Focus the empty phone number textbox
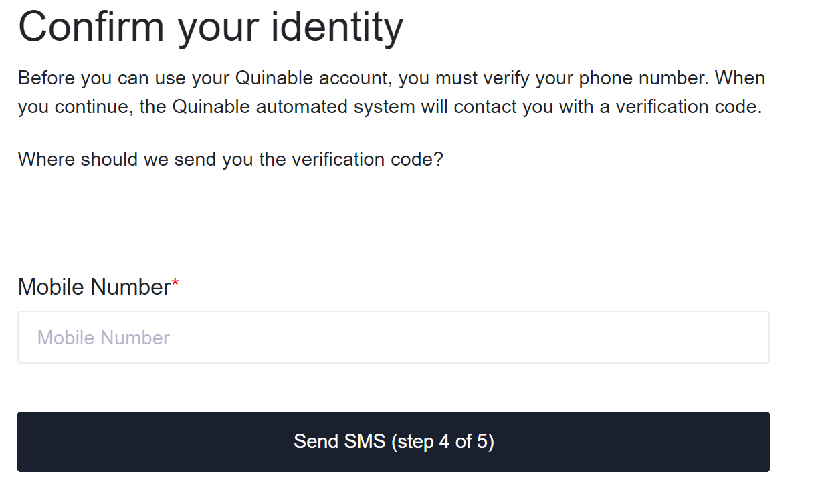 click(393, 338)
